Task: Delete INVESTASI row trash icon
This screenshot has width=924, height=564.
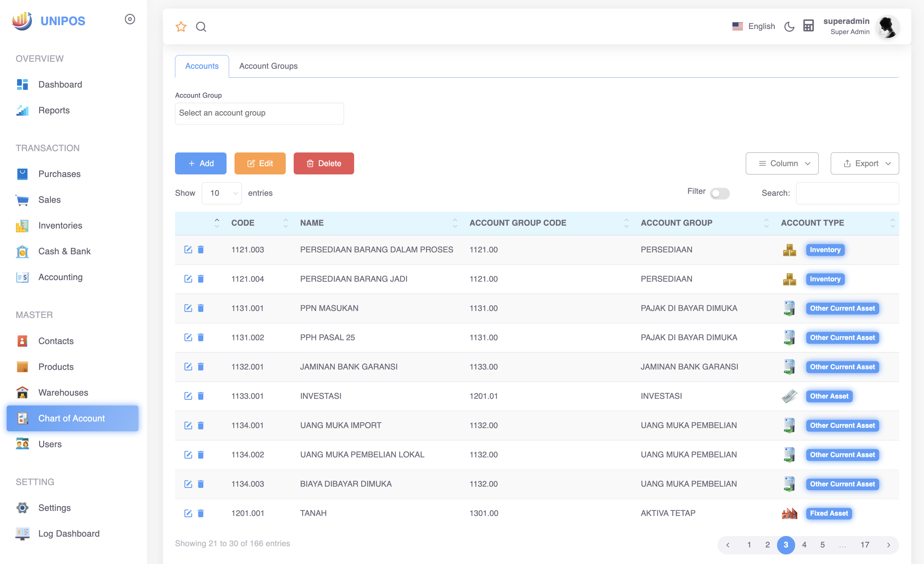Action: 201,396
